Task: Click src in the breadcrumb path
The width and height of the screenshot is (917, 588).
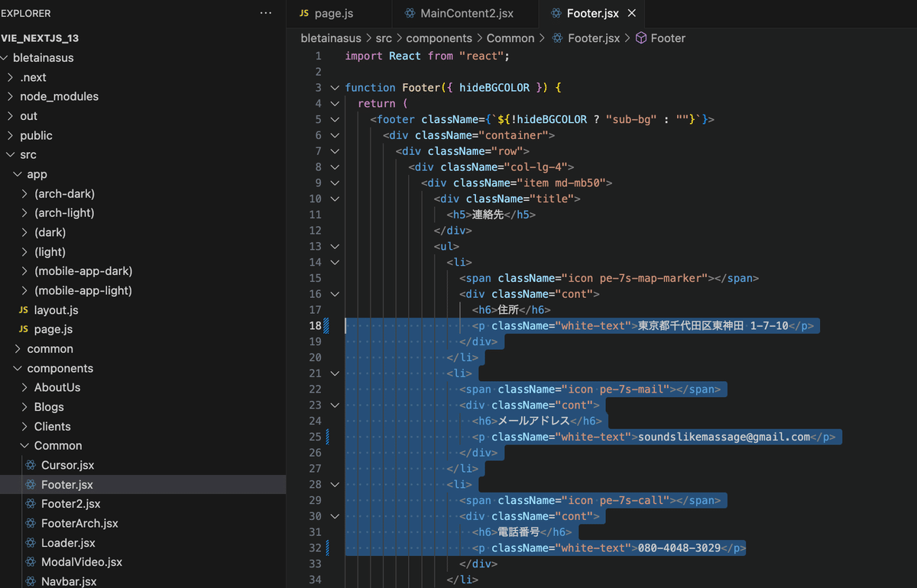Action: pos(384,37)
